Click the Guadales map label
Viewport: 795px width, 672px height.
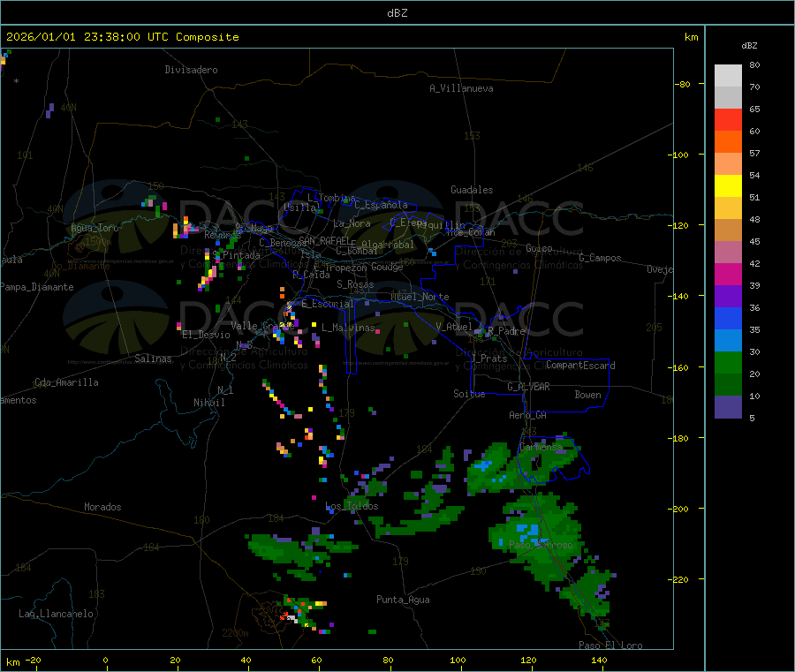point(472,190)
